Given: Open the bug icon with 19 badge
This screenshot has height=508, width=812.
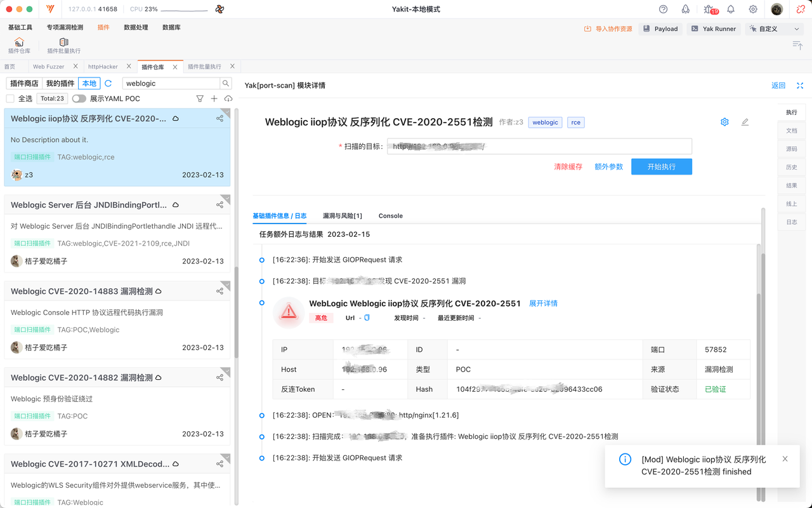Looking at the screenshot, I should (x=709, y=10).
